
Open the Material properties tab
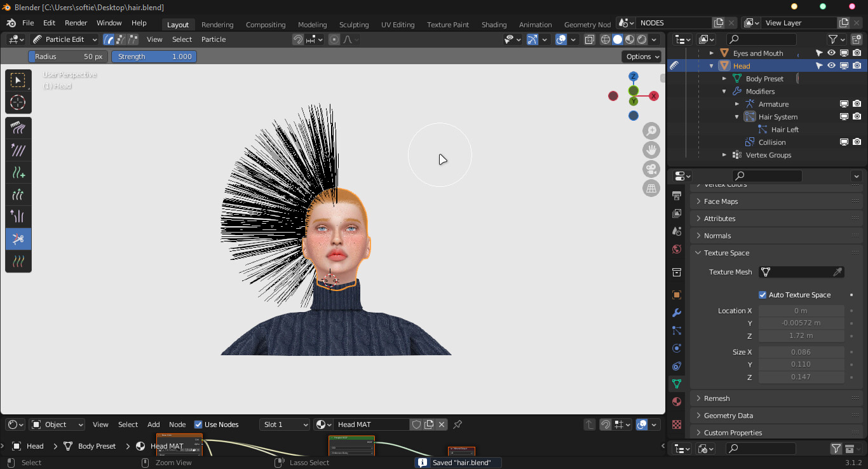[677, 402]
